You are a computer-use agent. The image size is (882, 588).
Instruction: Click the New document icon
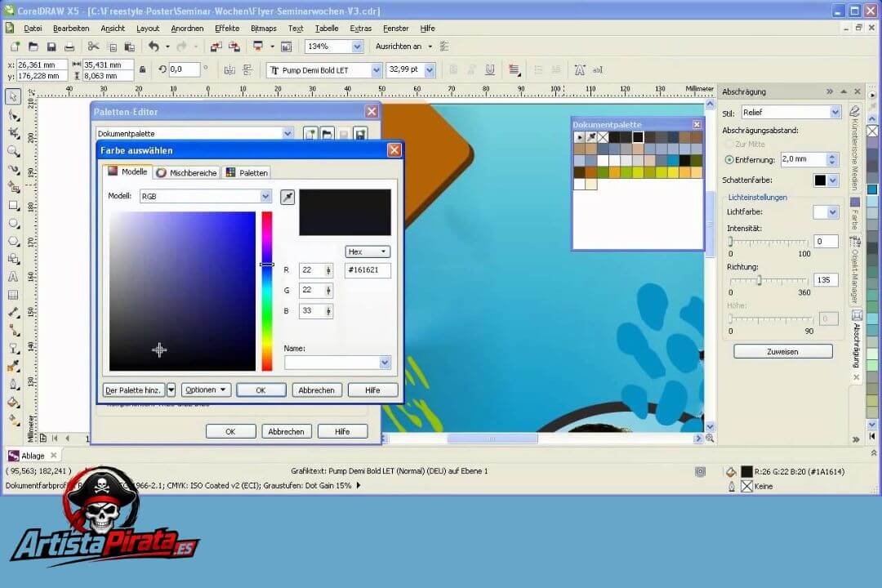16,47
